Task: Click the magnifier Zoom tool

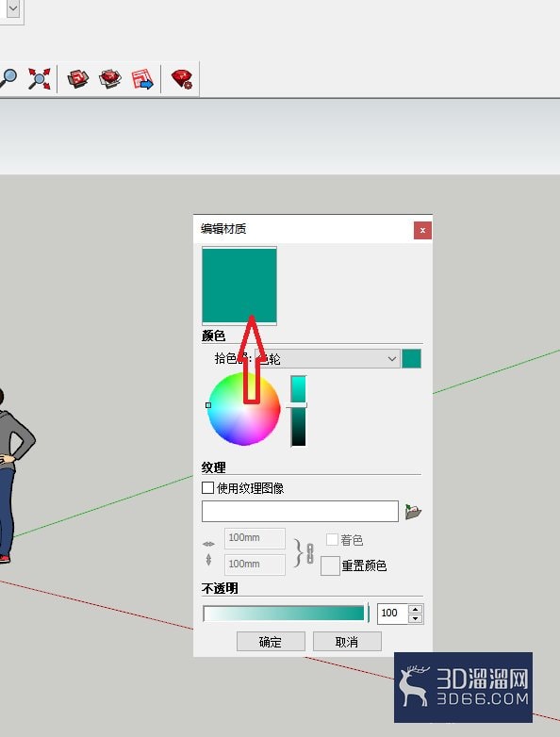Action: coord(8,78)
